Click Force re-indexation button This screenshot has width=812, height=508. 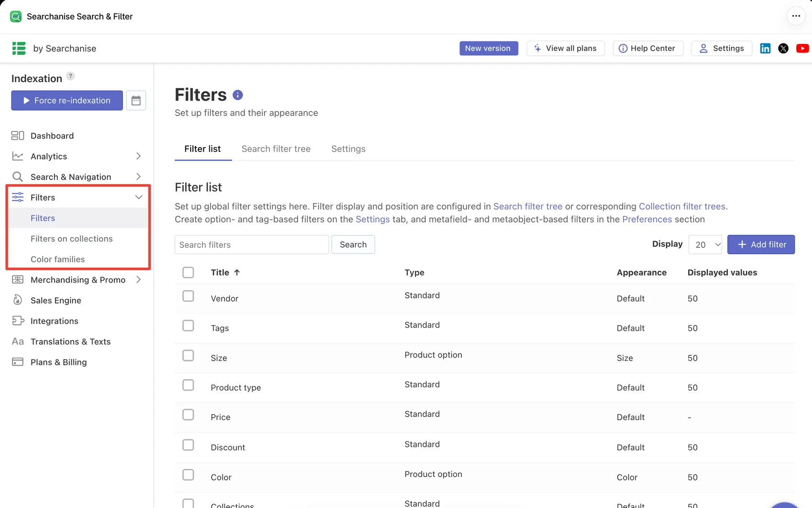coord(67,100)
